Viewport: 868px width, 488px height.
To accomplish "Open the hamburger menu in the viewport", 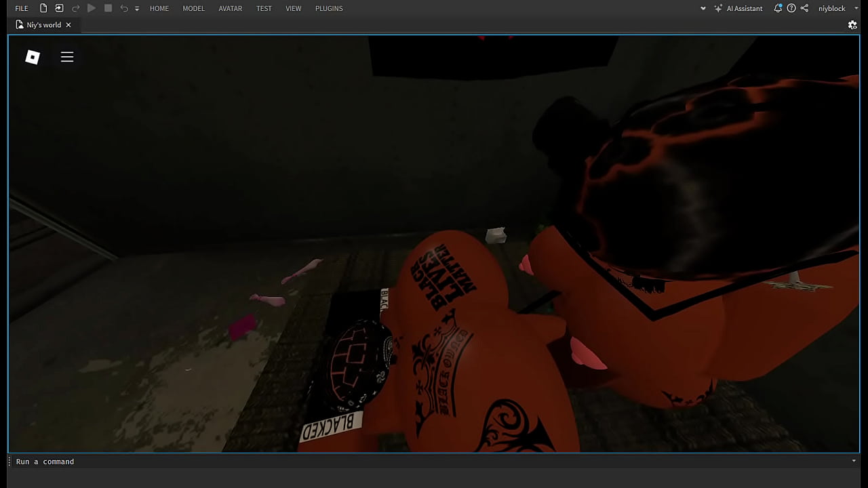I will click(x=67, y=57).
